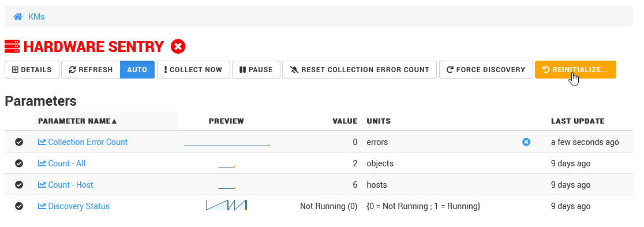Trigger Collect Now

[x=193, y=69]
